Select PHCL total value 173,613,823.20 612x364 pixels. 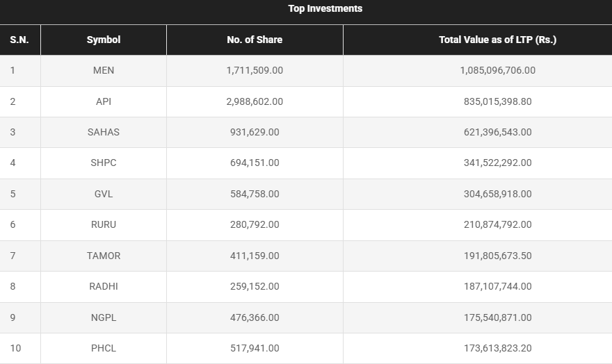click(497, 348)
